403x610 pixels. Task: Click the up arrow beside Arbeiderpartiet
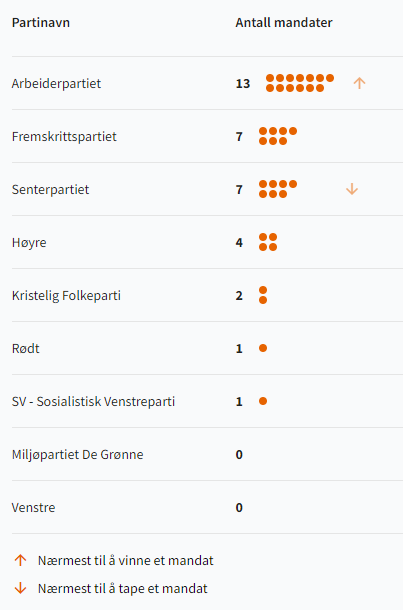click(x=359, y=83)
